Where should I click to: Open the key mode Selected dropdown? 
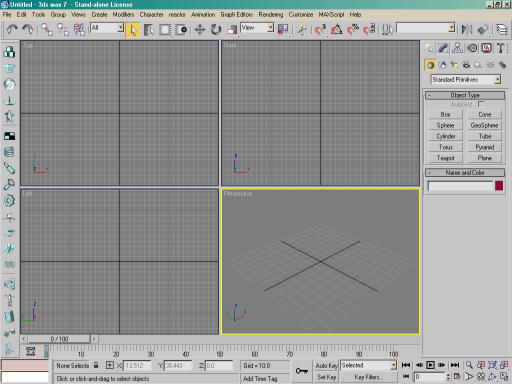click(368, 365)
